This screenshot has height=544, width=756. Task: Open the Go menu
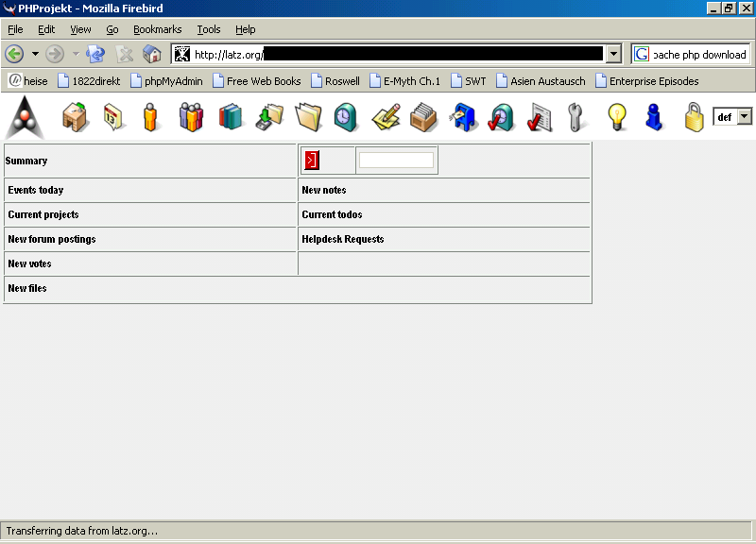(112, 29)
